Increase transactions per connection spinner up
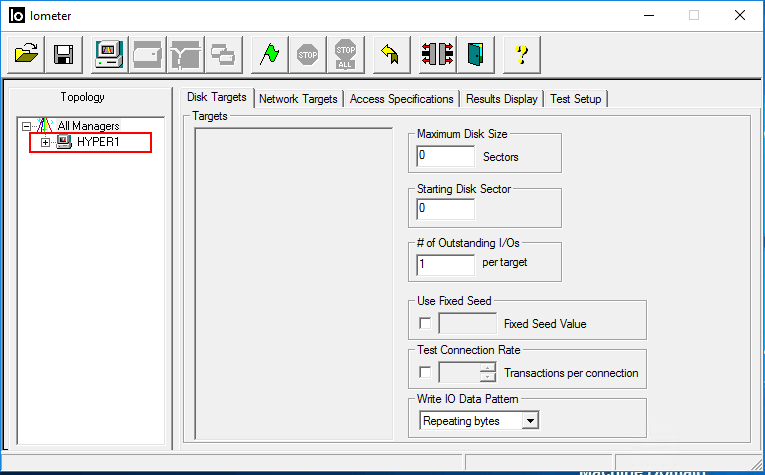 click(x=488, y=367)
